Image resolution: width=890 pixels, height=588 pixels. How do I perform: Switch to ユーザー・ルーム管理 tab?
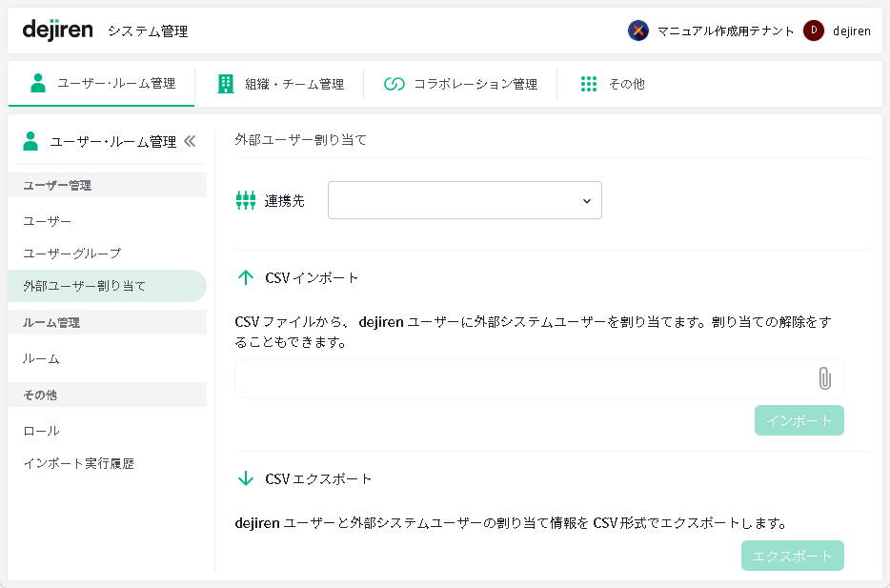(103, 84)
